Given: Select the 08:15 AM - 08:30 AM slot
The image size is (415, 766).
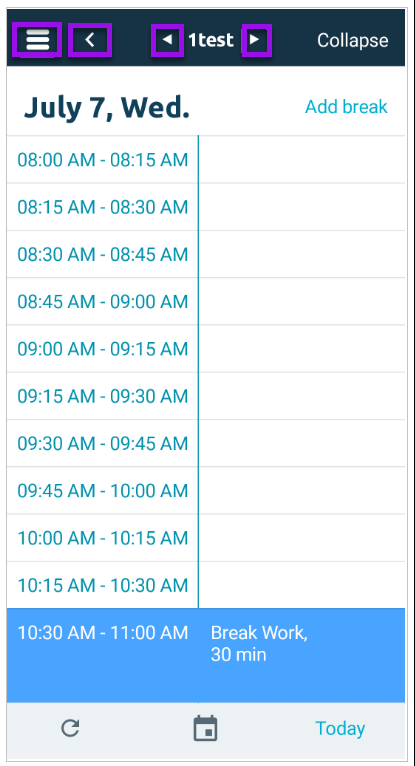Looking at the screenshot, I should [x=206, y=207].
